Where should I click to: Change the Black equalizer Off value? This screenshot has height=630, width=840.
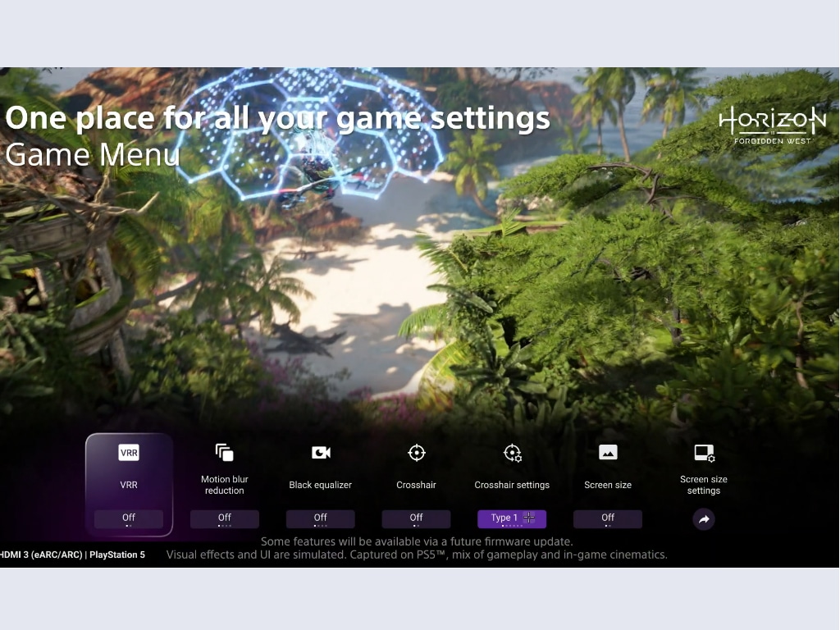[321, 518]
